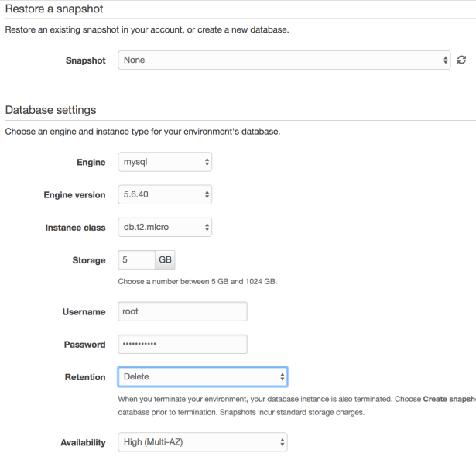Click the Engine field label

(x=91, y=163)
